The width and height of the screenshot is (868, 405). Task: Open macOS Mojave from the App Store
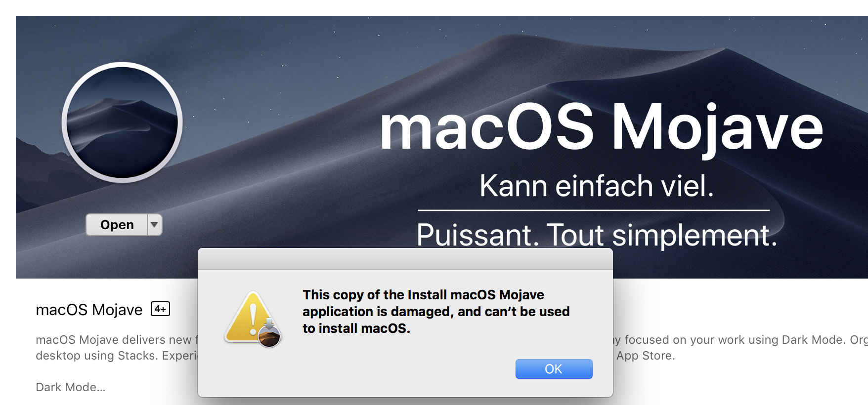click(117, 225)
